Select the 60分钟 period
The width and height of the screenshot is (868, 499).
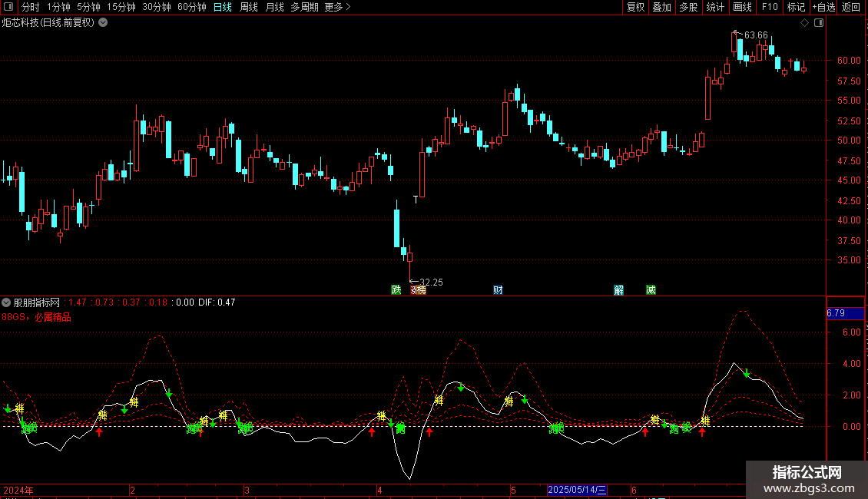coord(191,7)
